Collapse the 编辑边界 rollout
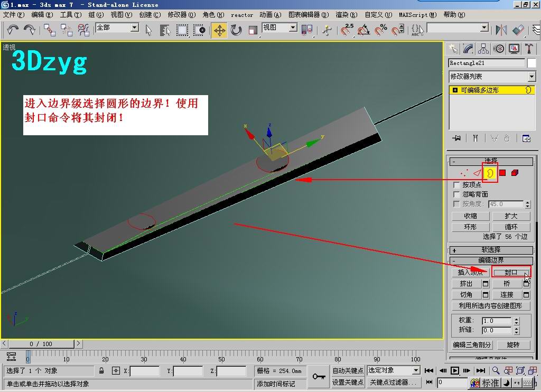The width and height of the screenshot is (541, 392). pyautogui.click(x=491, y=260)
